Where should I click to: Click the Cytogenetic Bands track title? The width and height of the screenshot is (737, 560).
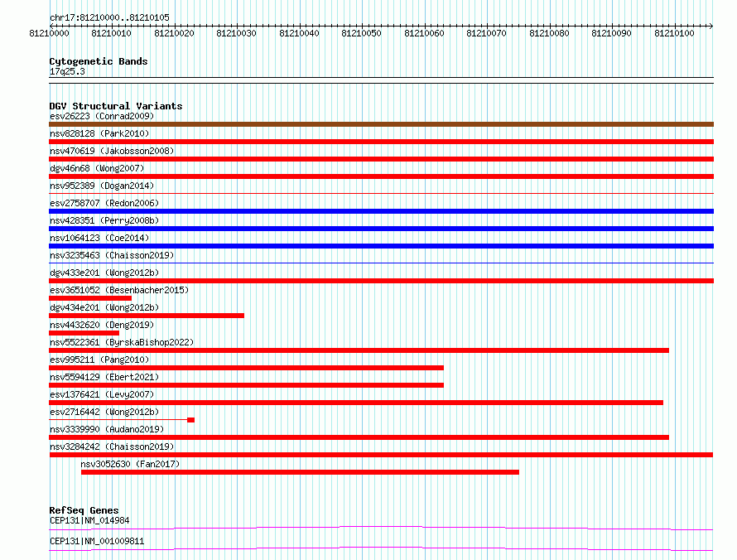99,61
